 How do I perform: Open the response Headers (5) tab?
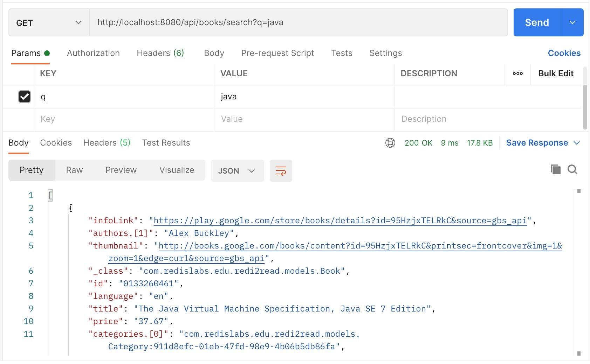coord(107,143)
